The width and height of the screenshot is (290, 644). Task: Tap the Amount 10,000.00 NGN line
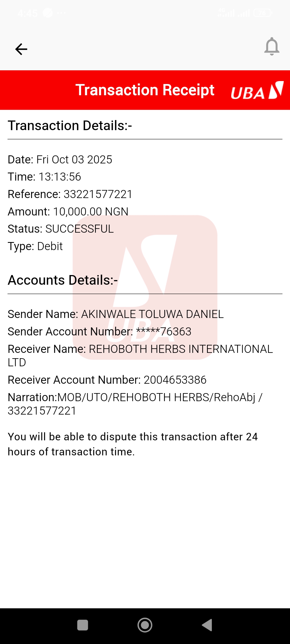(x=68, y=212)
